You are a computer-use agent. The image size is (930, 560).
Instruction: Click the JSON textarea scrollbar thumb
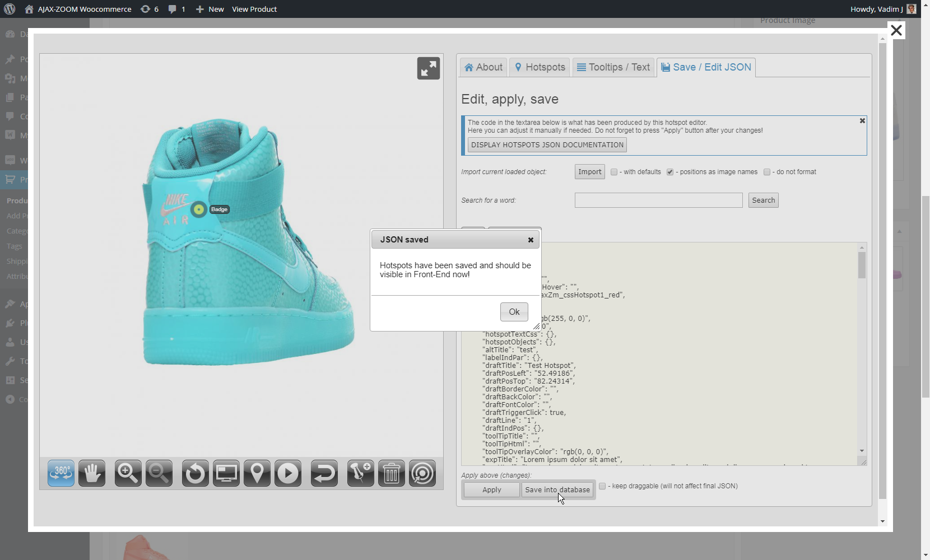(x=862, y=265)
